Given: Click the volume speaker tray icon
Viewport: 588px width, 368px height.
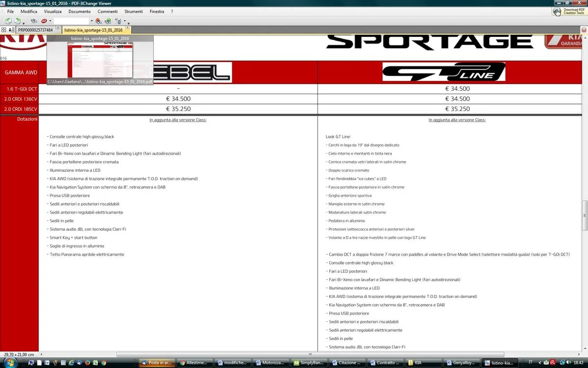Looking at the screenshot, I should (568, 362).
